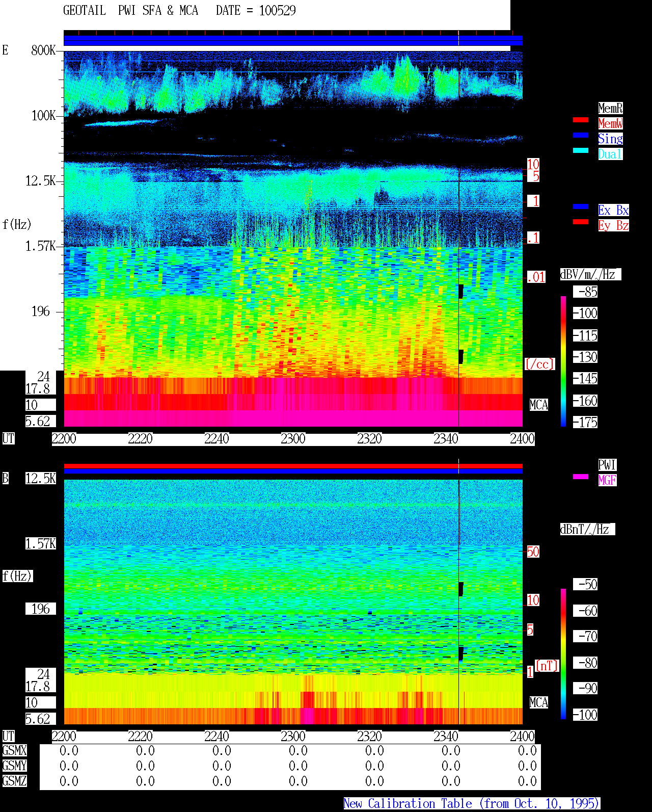Click the 'GSMY' row label

tap(14, 766)
